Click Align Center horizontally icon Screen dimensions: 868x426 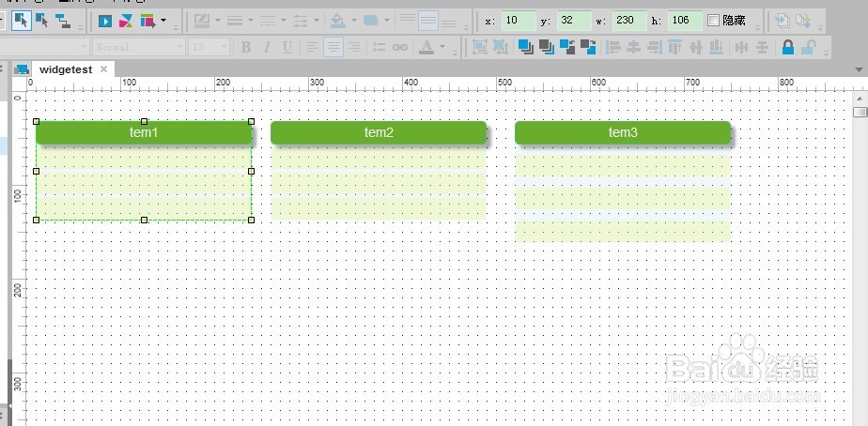pyautogui.click(x=634, y=48)
